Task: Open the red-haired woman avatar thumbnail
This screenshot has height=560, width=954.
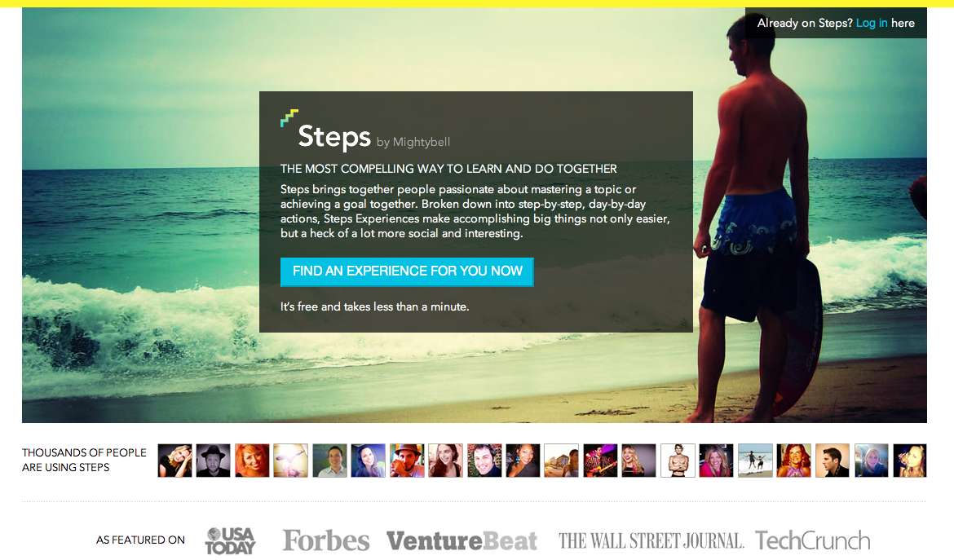Action: [x=252, y=461]
